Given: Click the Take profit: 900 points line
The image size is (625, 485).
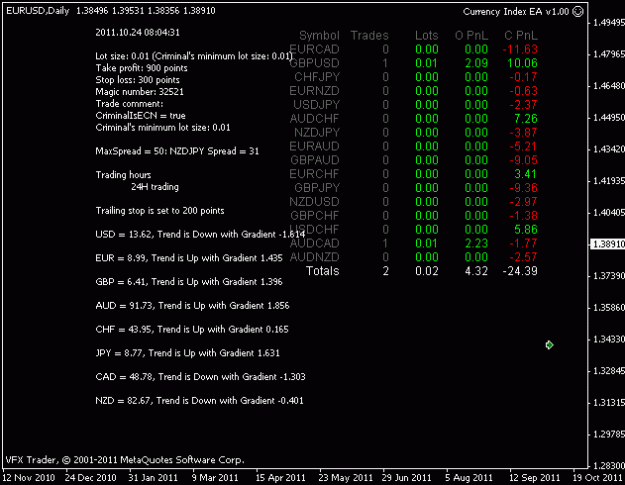Looking at the screenshot, I should 142,68.
